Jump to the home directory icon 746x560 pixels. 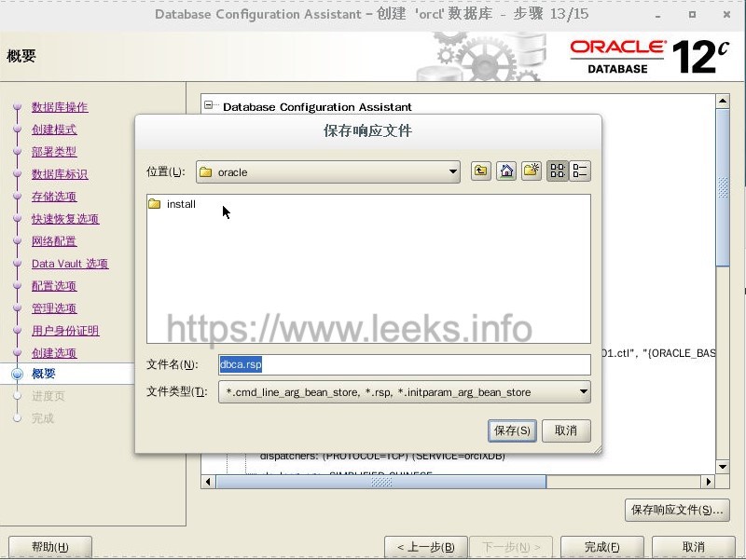pos(506,171)
